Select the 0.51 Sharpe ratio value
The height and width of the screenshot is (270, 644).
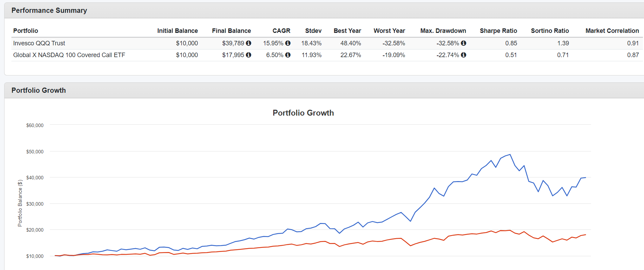511,55
